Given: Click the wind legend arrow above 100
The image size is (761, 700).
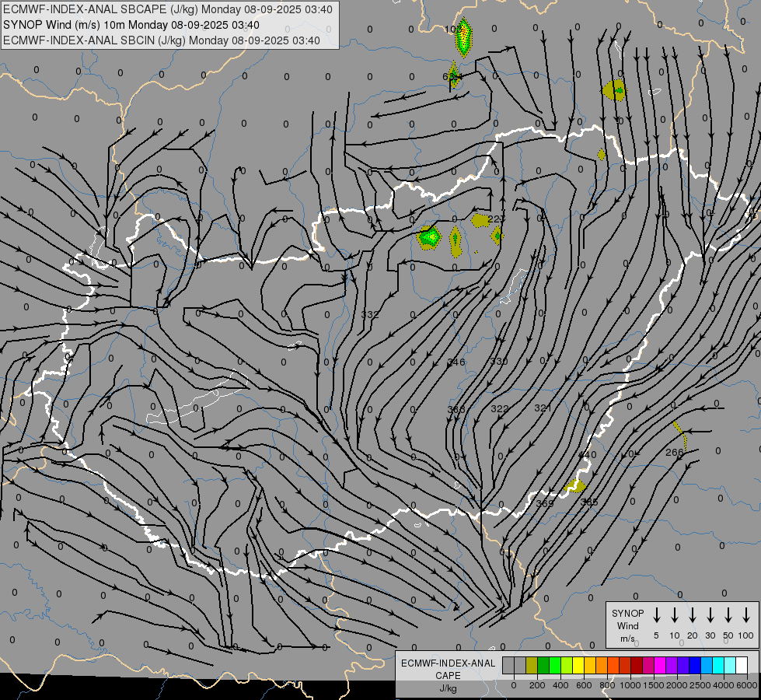Looking at the screenshot, I should click(746, 614).
